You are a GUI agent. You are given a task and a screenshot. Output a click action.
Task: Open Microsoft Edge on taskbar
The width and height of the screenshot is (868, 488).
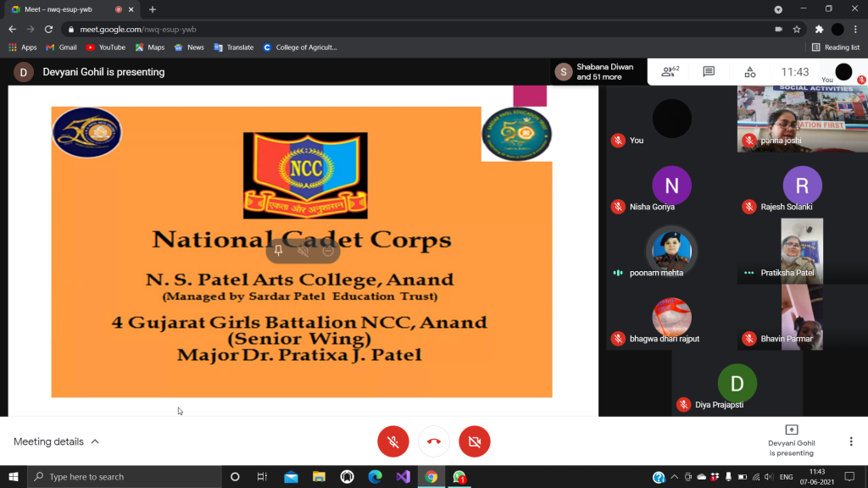375,476
